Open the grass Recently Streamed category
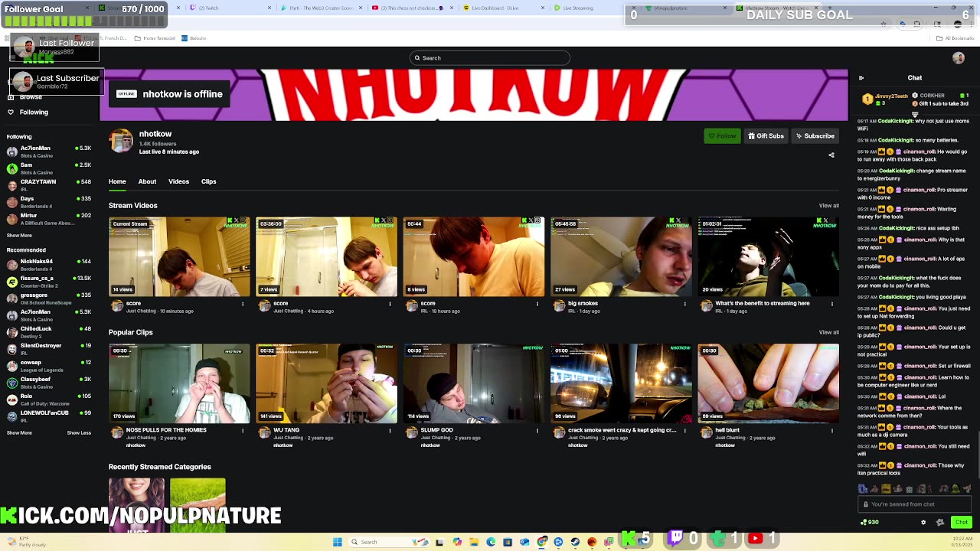980x551 pixels. [x=198, y=505]
